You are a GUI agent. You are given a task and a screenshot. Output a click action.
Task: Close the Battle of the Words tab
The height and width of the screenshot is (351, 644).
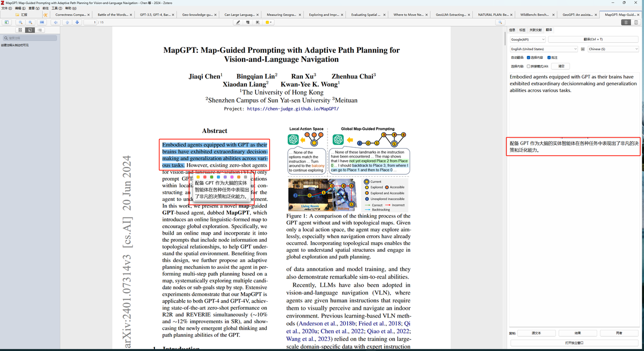point(131,15)
